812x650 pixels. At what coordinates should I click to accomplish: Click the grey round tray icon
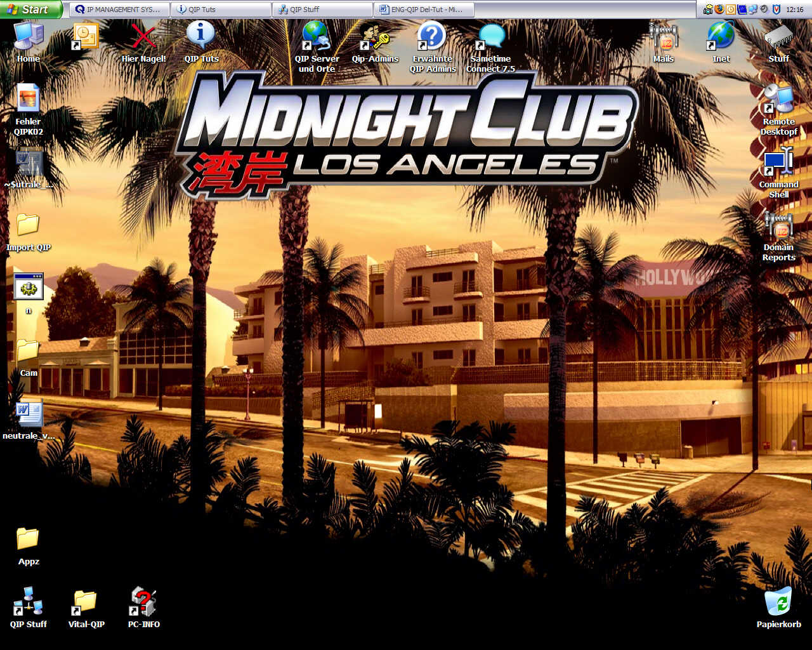click(764, 9)
